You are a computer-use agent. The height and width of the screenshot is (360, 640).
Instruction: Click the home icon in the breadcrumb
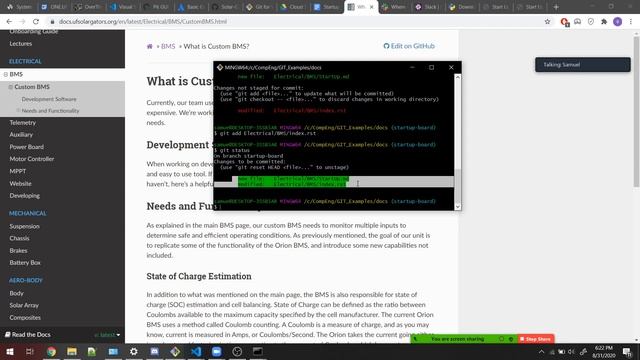pyautogui.click(x=150, y=47)
